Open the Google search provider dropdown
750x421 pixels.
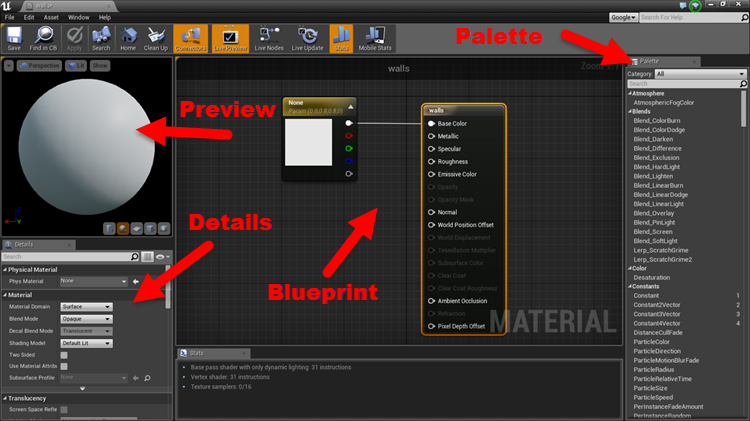pos(623,17)
